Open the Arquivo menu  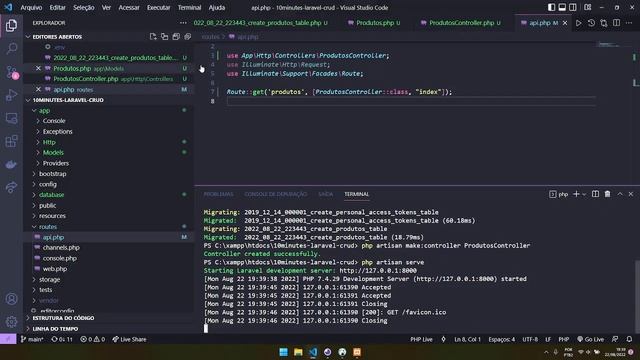[x=31, y=7]
